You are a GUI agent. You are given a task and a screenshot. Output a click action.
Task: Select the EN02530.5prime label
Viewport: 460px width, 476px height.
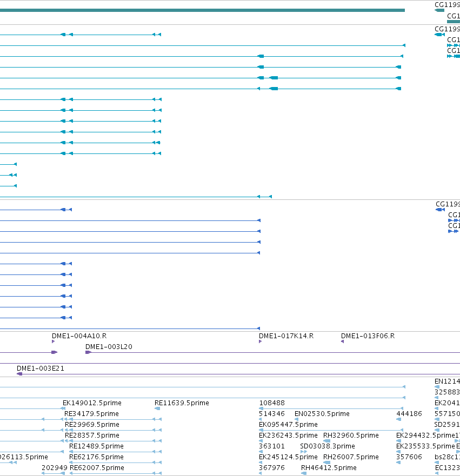pyautogui.click(x=322, y=414)
